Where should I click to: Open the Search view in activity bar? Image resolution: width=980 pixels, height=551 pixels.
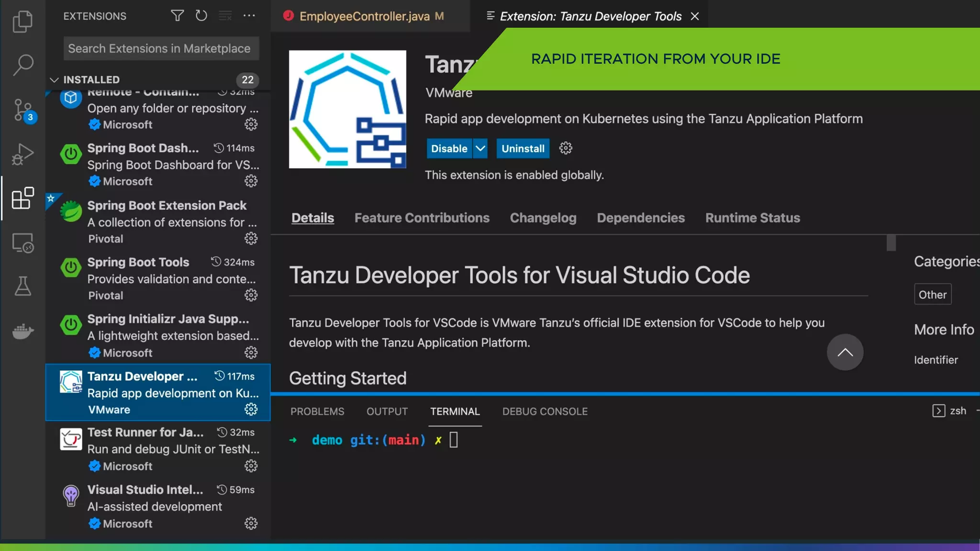[x=22, y=65]
